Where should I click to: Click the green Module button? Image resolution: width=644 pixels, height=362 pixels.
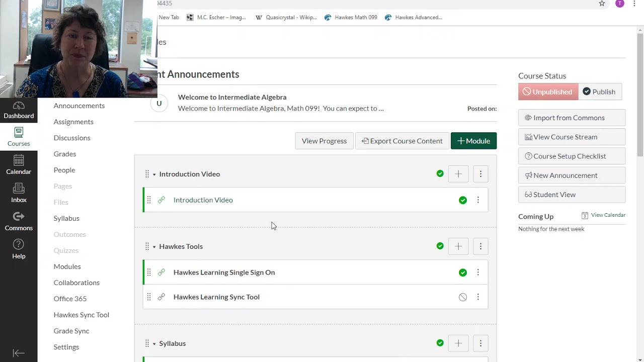point(473,141)
